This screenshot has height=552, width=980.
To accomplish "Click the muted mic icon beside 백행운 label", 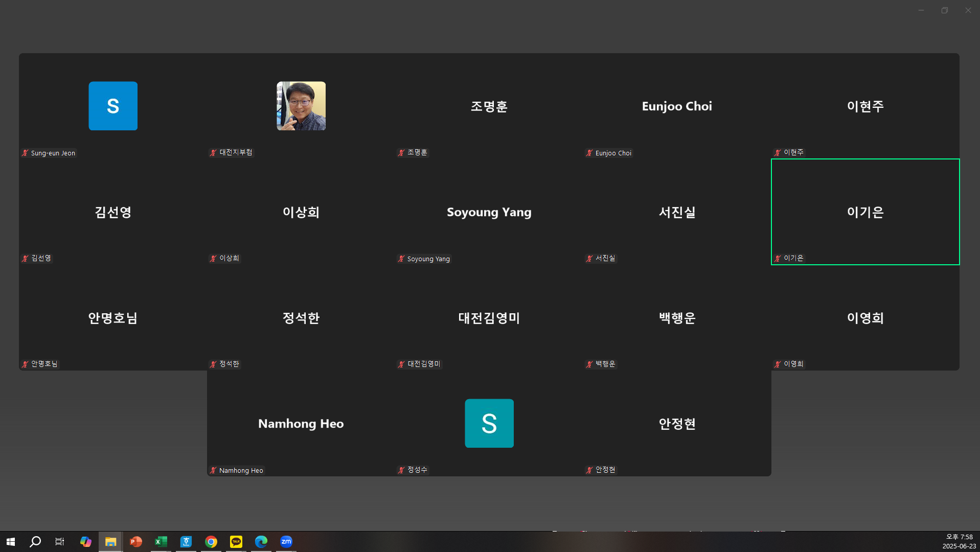I will point(589,364).
